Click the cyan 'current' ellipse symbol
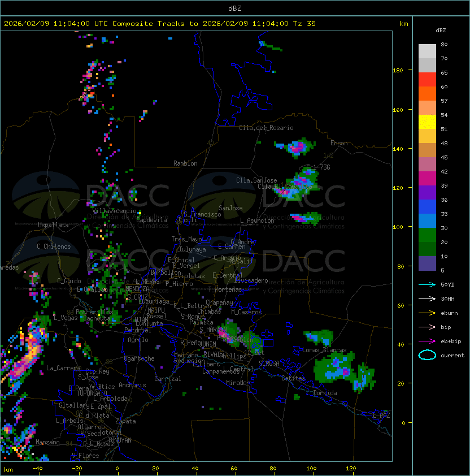The height and width of the screenshot is (476, 470). 427,355
